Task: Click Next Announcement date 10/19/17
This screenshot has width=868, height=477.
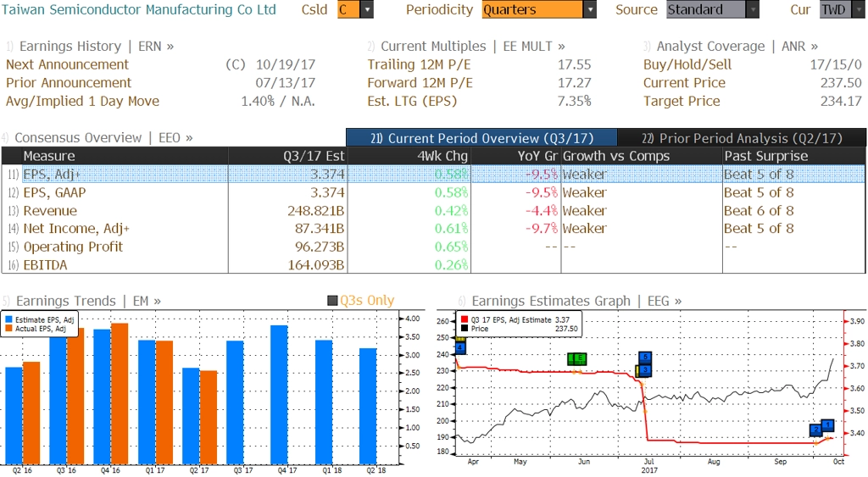Action: click(285, 64)
